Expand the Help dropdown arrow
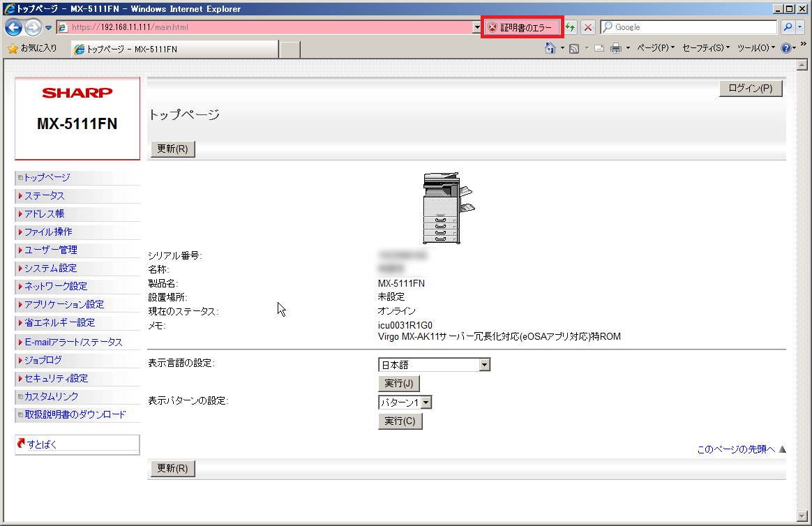 794,48
